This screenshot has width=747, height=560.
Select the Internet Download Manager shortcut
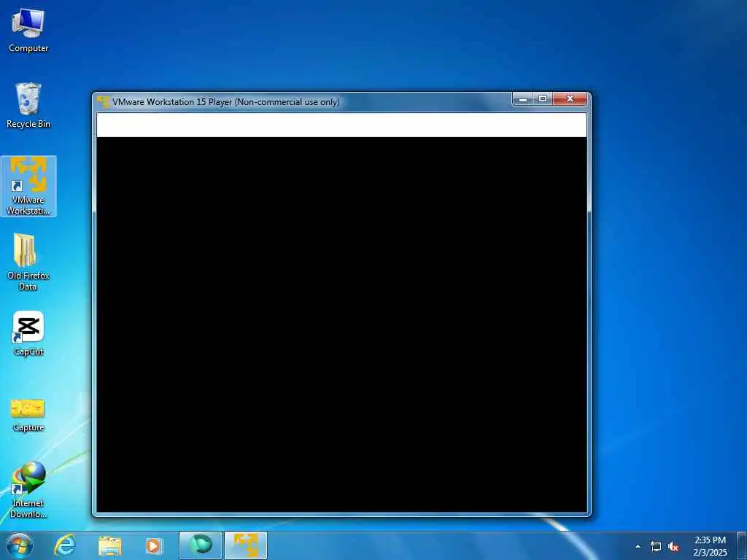tap(28, 490)
